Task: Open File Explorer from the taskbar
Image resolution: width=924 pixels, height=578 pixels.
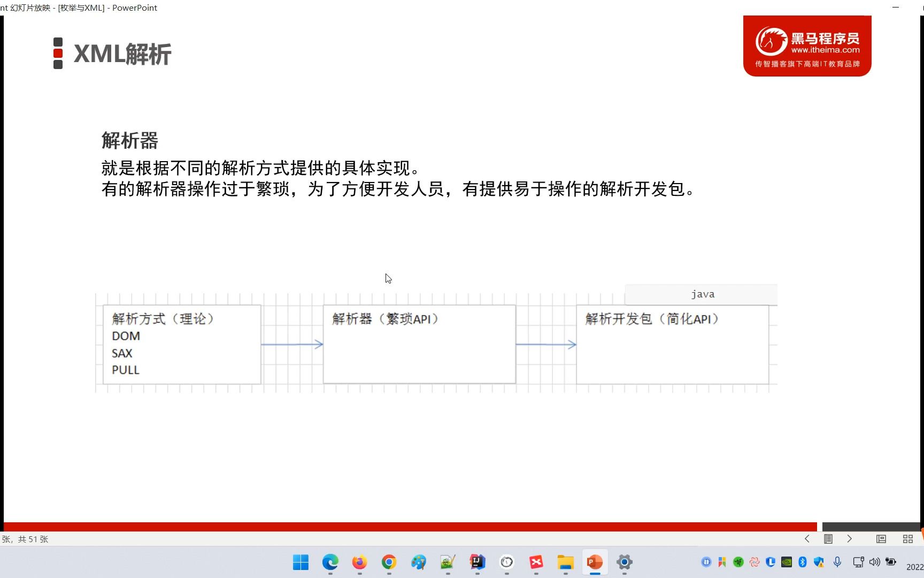Action: click(x=565, y=562)
